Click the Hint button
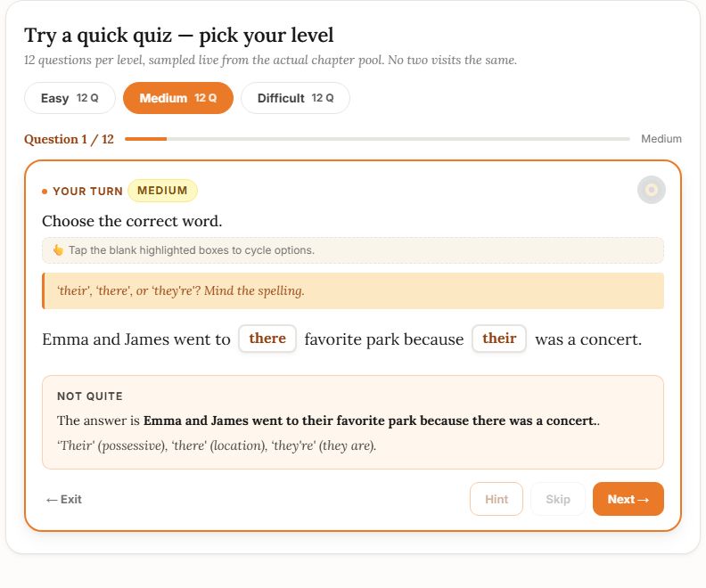The height and width of the screenshot is (588, 706). 497,499
